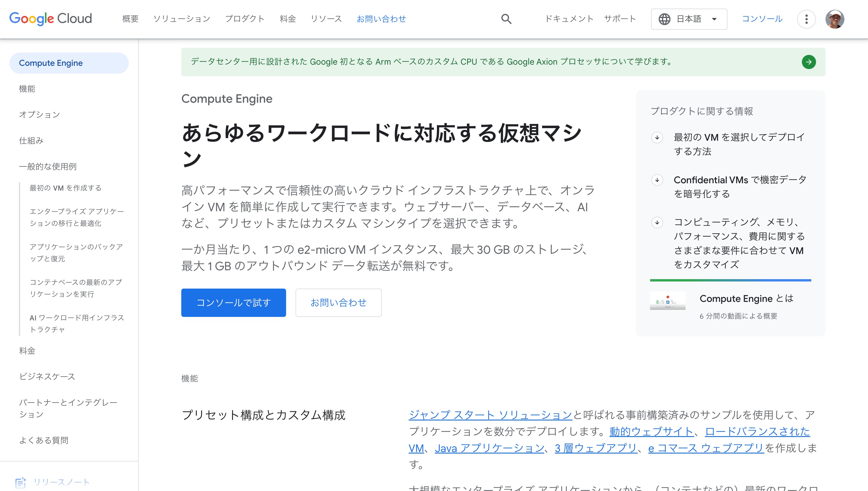Open Java アプリケーション link
The height and width of the screenshot is (491, 868).
[489, 448]
